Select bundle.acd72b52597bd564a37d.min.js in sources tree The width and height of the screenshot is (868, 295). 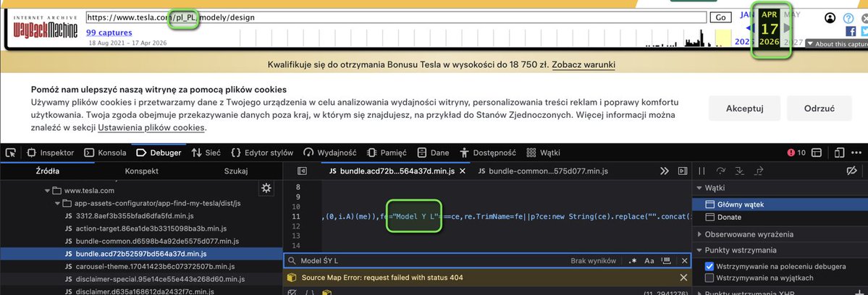141,254
